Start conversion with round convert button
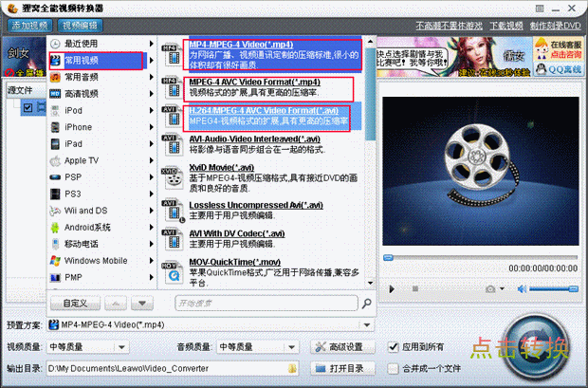 click(x=535, y=347)
